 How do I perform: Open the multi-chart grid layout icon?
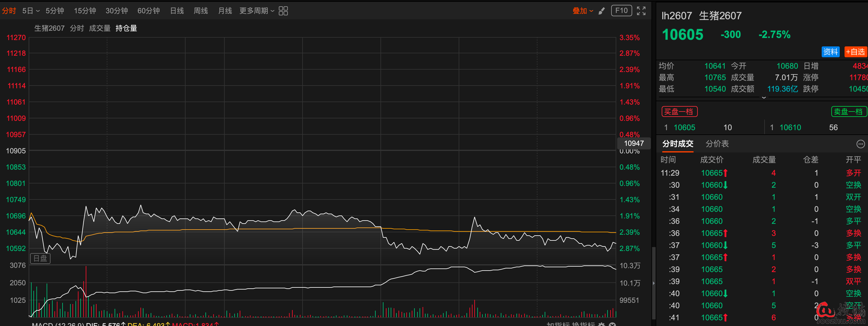(x=283, y=11)
